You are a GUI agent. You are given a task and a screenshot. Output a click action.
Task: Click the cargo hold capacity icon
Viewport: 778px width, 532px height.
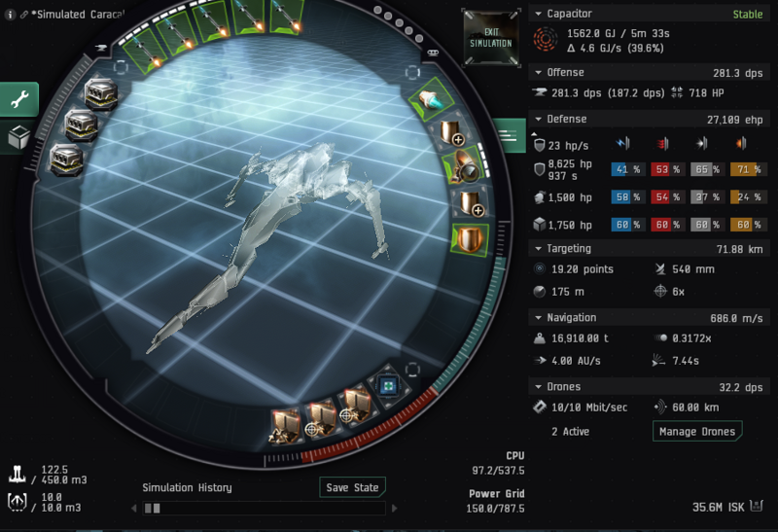pyautogui.click(x=18, y=473)
